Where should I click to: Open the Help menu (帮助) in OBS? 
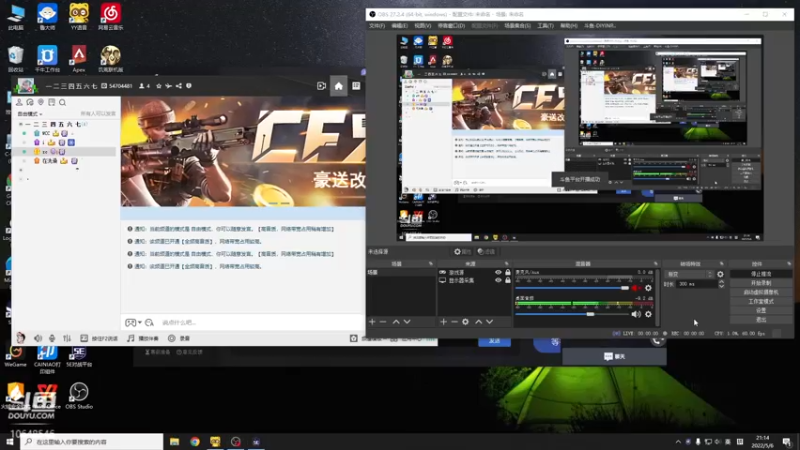568,26
